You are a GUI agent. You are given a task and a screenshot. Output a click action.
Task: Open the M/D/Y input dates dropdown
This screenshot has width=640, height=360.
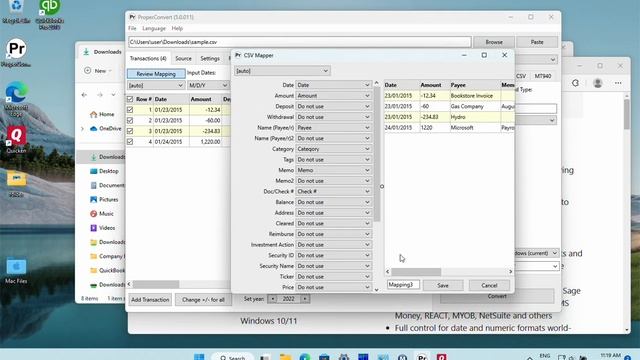coord(208,85)
